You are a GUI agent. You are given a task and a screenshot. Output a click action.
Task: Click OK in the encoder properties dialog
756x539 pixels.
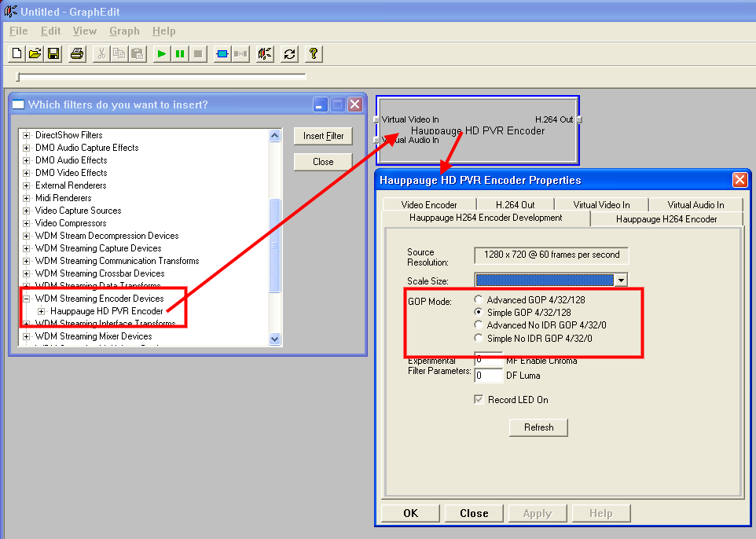tap(410, 513)
